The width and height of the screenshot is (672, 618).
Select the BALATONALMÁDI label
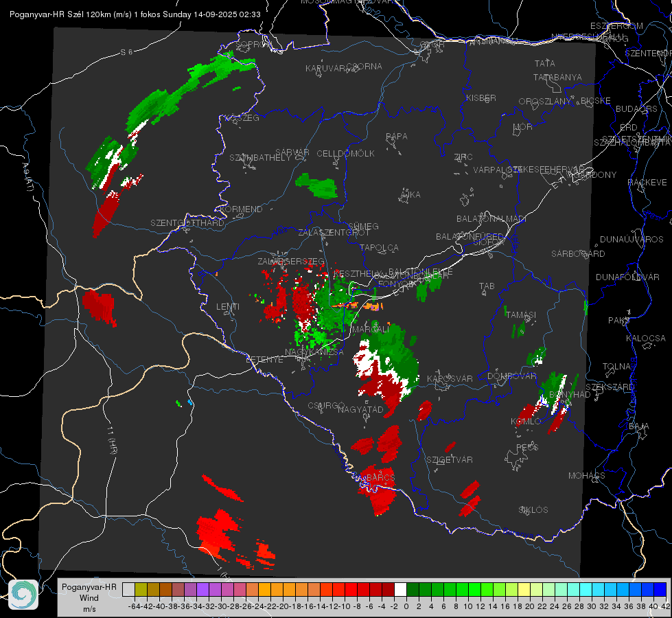click(x=491, y=219)
